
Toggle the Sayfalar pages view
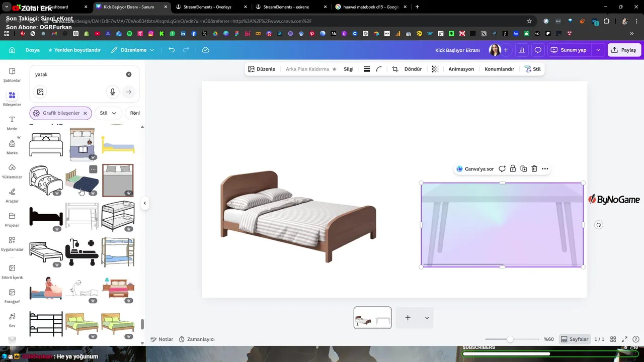click(575, 339)
